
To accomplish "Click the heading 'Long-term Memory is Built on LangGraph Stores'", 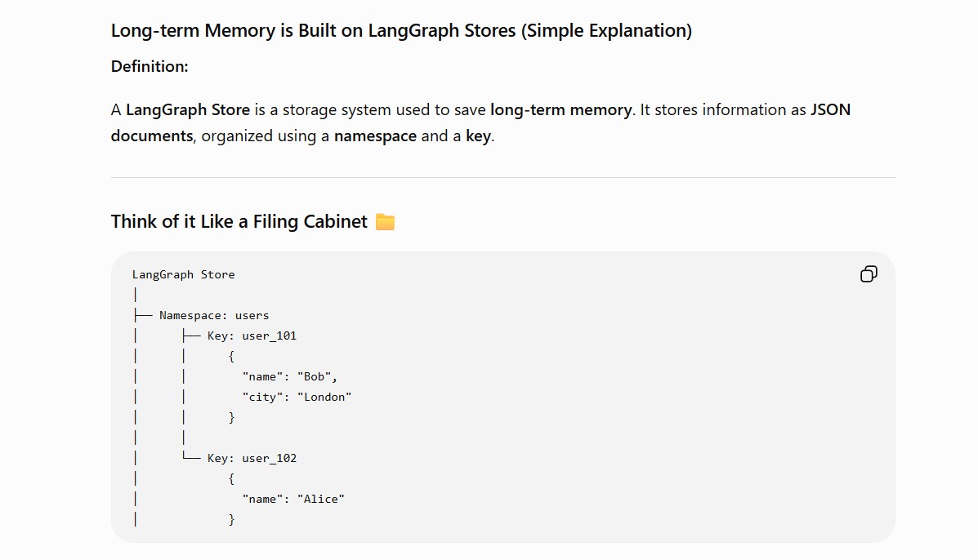I will point(401,30).
